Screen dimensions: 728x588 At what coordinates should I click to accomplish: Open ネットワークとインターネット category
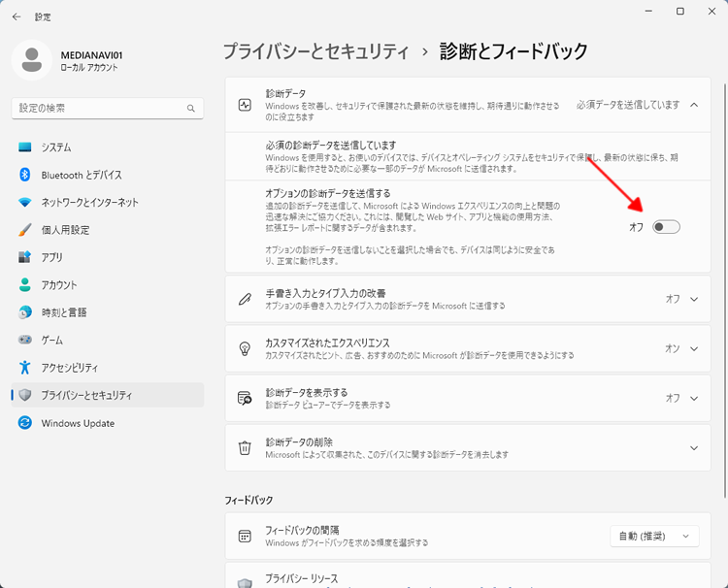click(x=107, y=203)
